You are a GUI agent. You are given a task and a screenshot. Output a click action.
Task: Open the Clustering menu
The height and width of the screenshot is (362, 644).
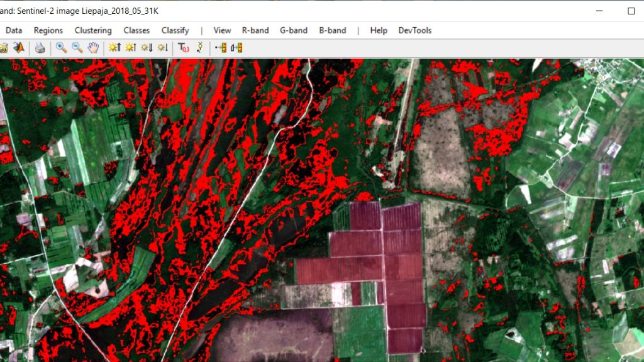(93, 30)
